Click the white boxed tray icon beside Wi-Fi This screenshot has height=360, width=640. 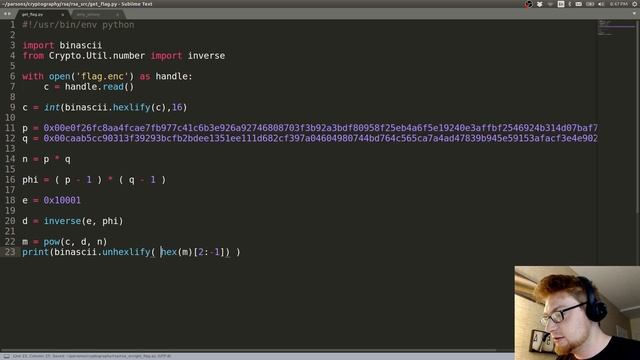(x=561, y=4)
